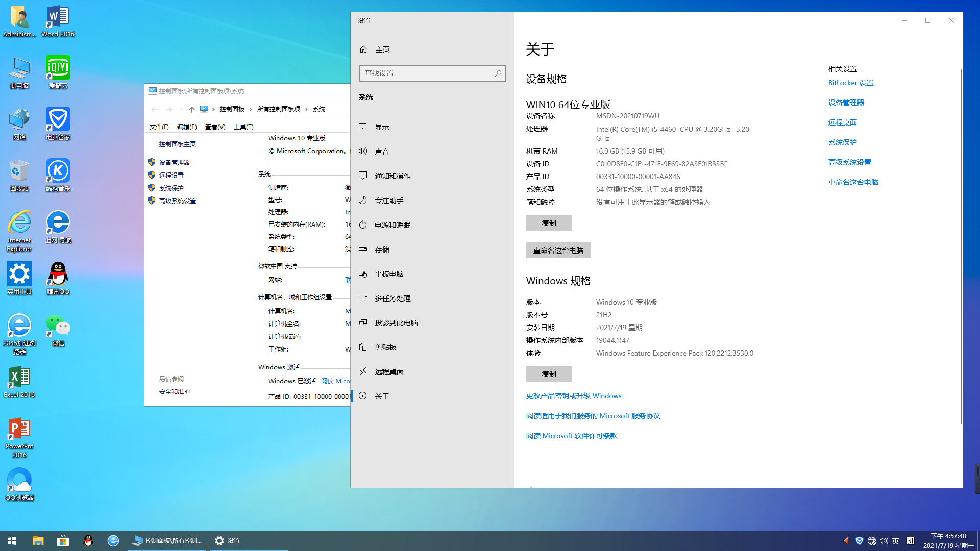Image resolution: width=980 pixels, height=551 pixels.
Task: Open the 回收站 recycle bin icon
Action: (x=19, y=176)
